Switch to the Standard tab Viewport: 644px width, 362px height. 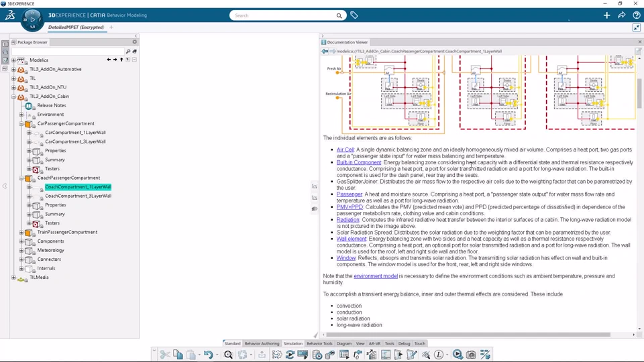pyautogui.click(x=232, y=343)
